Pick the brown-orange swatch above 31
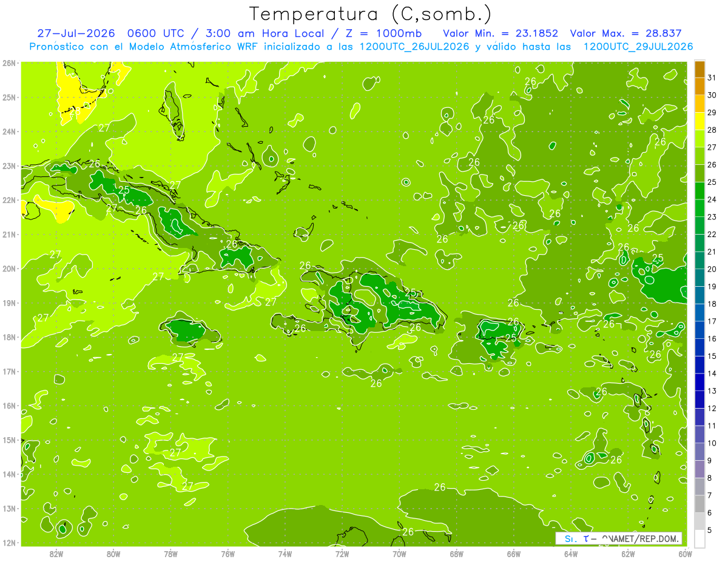Viewport: 728px width, 562px height. click(700, 70)
